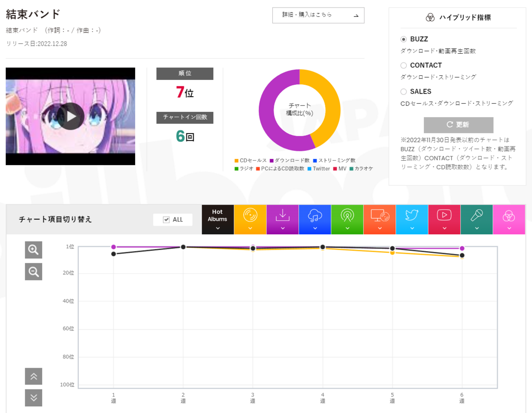Expand the Hot Albums dropdown arrow
This screenshot has height=413, width=532.
(x=218, y=228)
